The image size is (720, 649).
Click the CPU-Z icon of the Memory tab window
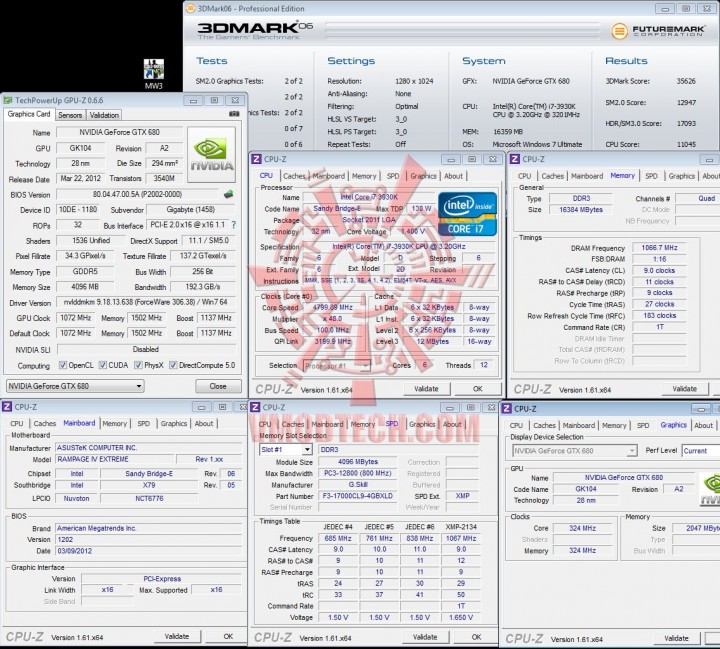[514, 159]
